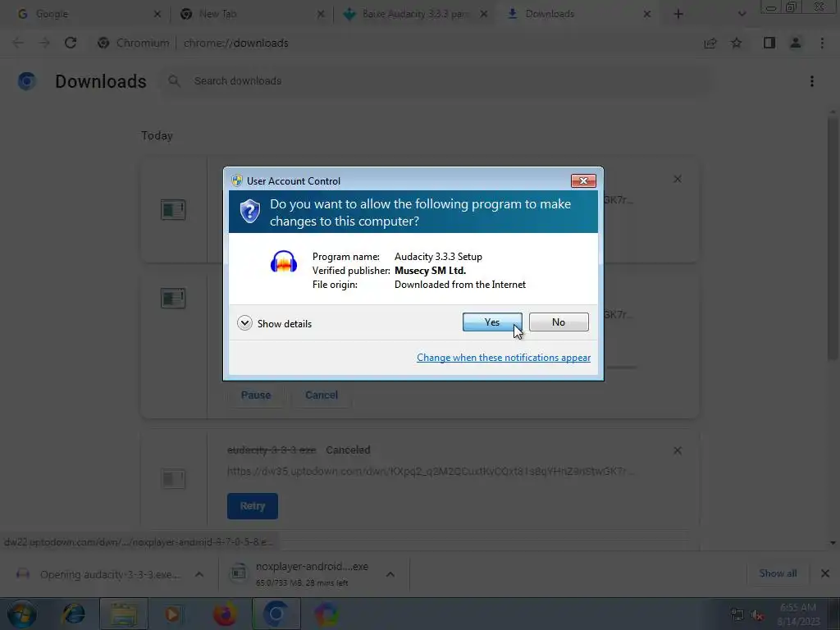Click the browser forward arrow
The height and width of the screenshot is (630, 840).
point(44,43)
